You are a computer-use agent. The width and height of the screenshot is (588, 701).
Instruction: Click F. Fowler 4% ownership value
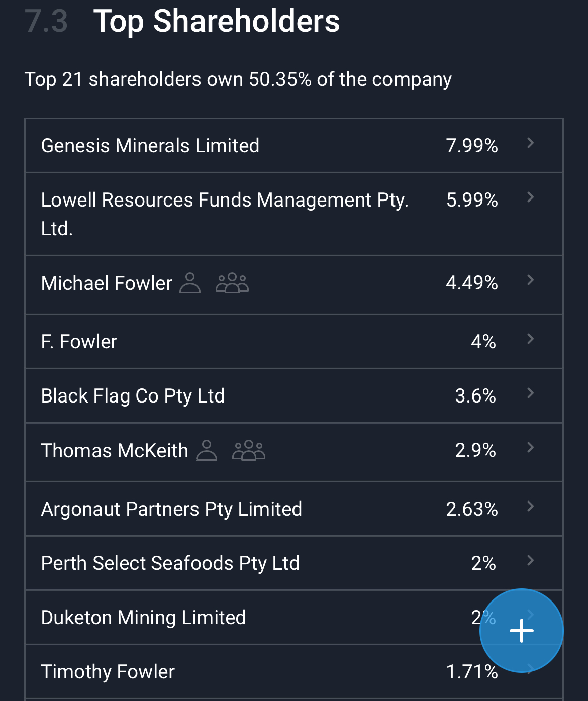[483, 342]
